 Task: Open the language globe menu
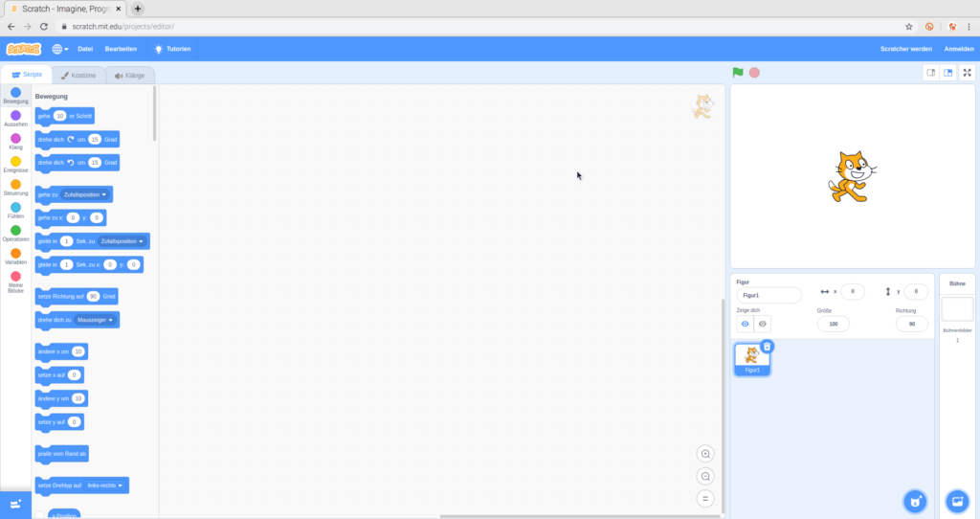[x=60, y=49]
